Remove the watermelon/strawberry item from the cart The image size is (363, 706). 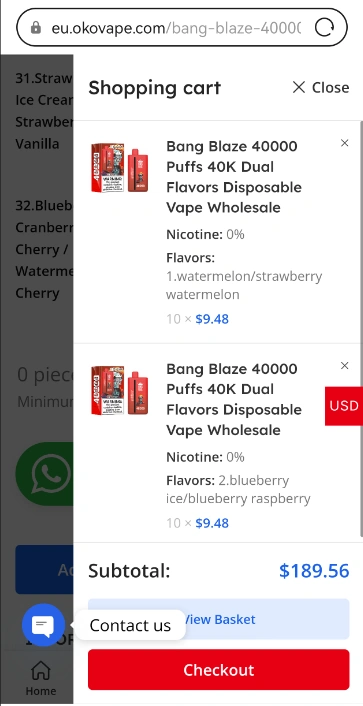click(345, 143)
